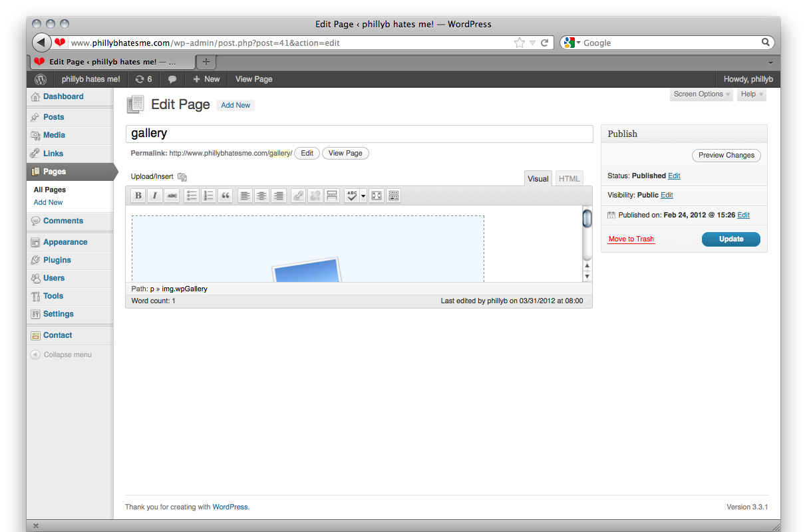Move this page to Trash
This screenshot has width=807, height=532.
point(631,239)
